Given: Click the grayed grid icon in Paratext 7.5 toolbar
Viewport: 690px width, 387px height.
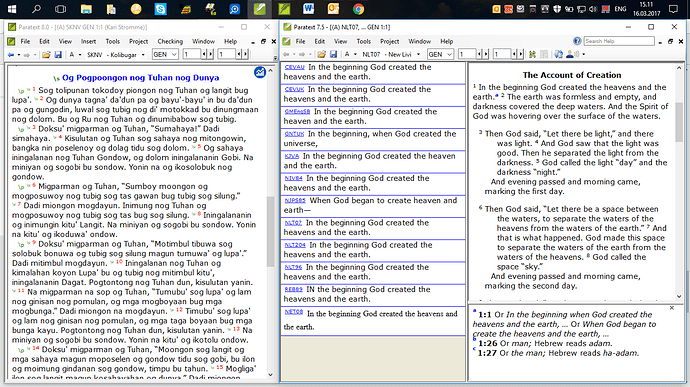Looking at the screenshot, I should tap(544, 54).
